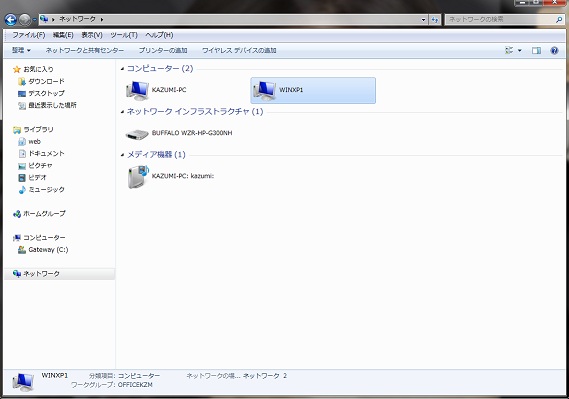Click the Back navigation arrow button
569x399 pixels.
pos(11,20)
